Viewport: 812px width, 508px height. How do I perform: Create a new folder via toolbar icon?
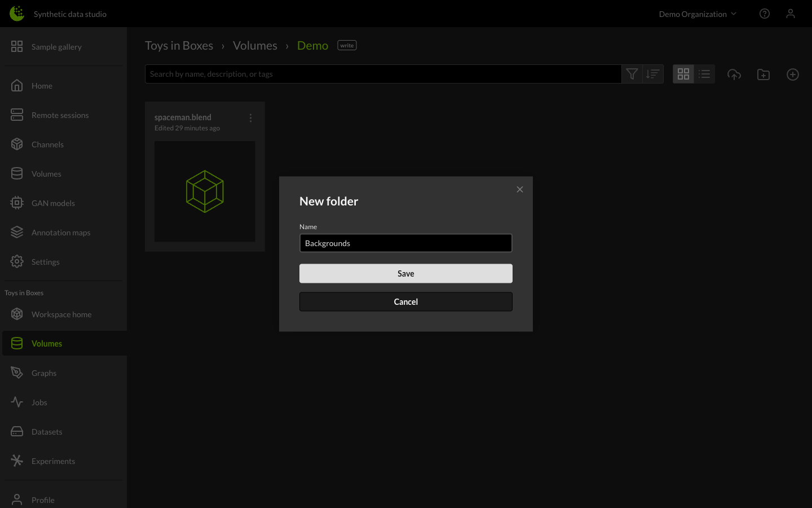pyautogui.click(x=764, y=74)
